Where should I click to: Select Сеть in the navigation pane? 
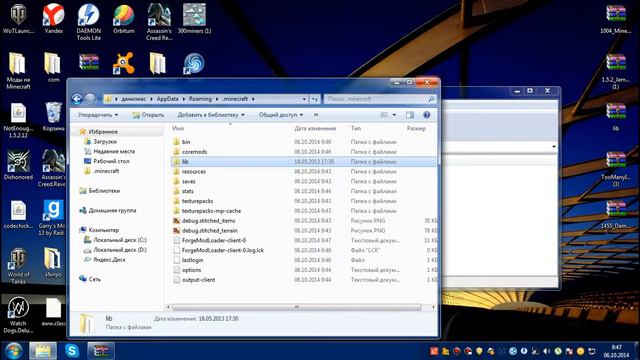pos(94,279)
